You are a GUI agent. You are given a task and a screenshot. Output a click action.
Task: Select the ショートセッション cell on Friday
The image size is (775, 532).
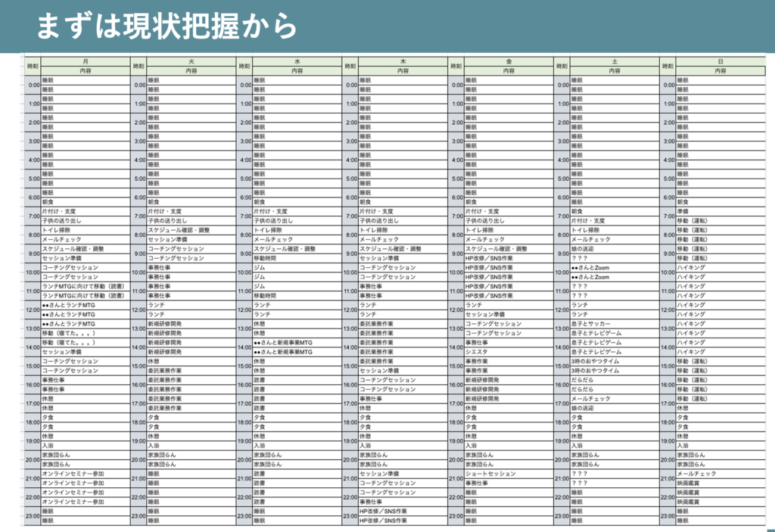(x=509, y=474)
